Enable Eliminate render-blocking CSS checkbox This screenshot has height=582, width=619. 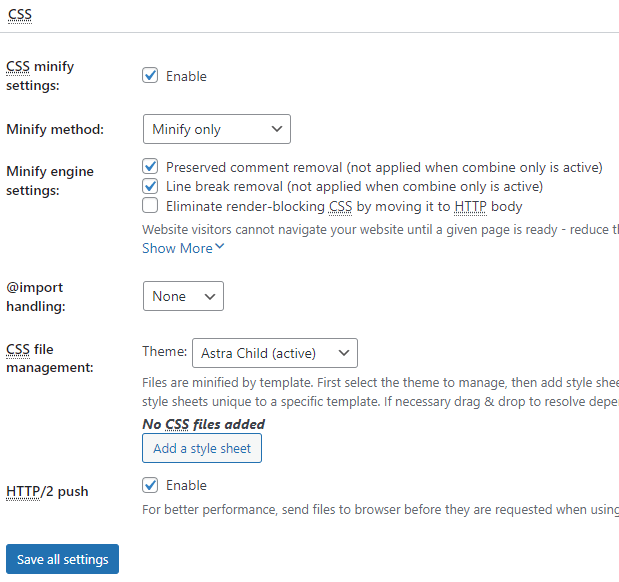(x=150, y=206)
